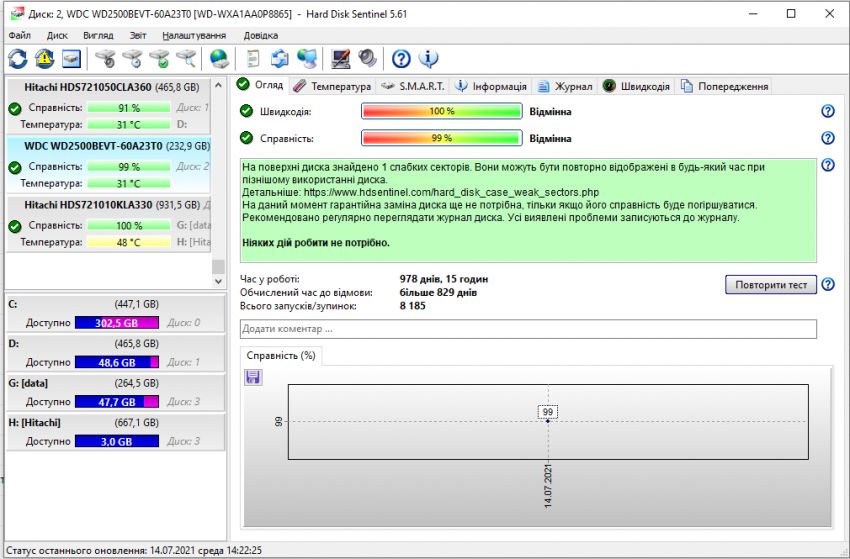Click the 48 °C yellow temperature bar
Screen dimensions: 850x559
pyautogui.click(x=128, y=242)
